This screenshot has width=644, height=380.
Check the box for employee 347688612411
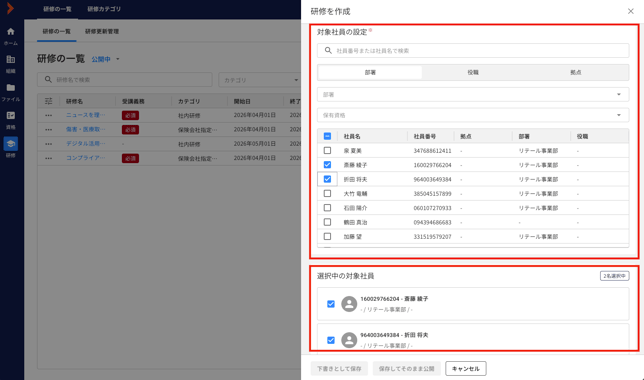(x=327, y=150)
